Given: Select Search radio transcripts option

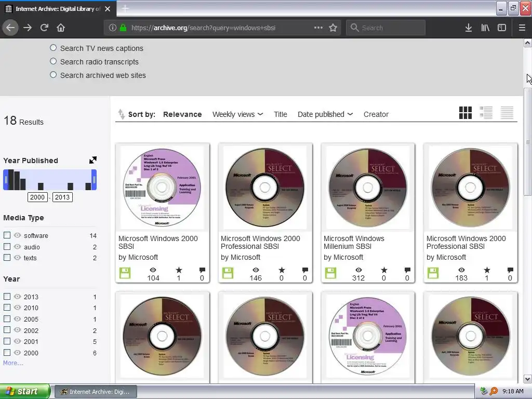Looking at the screenshot, I should [x=54, y=61].
